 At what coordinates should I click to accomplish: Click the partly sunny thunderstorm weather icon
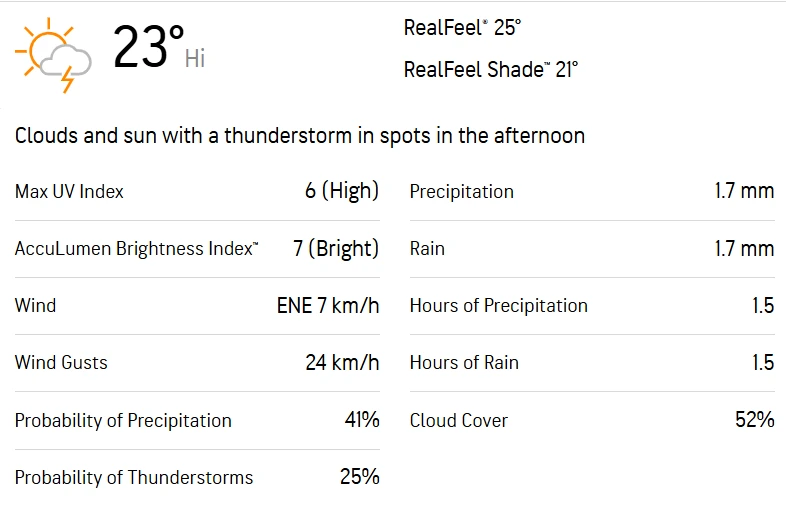(54, 55)
